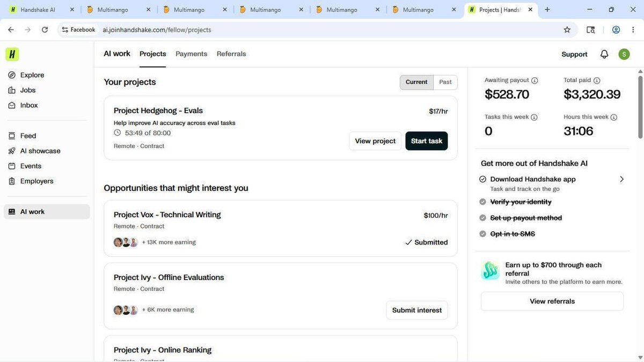Click the View referrals button
Viewport: 644px width, 362px height.
coord(552,301)
